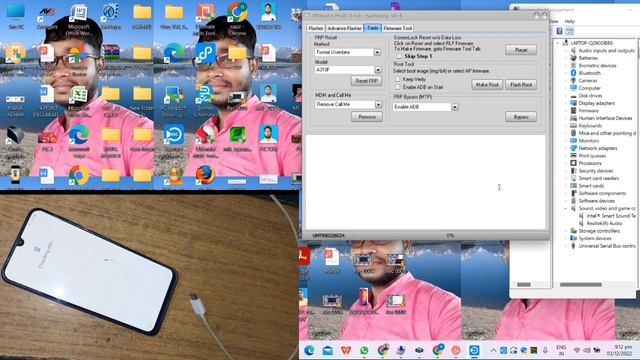The height and width of the screenshot is (360, 640).
Task: Click the horizontal scrollbar of the left Computer Management pane
Action: (x=524, y=284)
